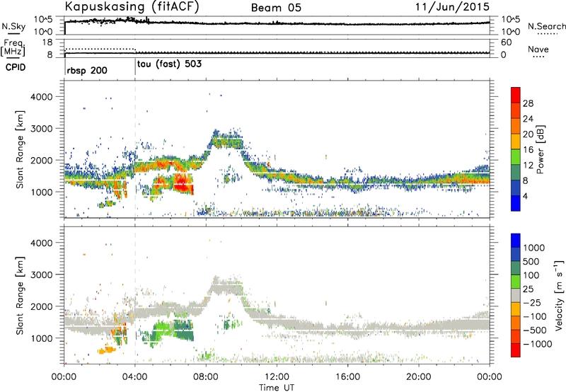
Task: Pick the yellow segment of Velocity colorbar
Action: click(x=516, y=309)
